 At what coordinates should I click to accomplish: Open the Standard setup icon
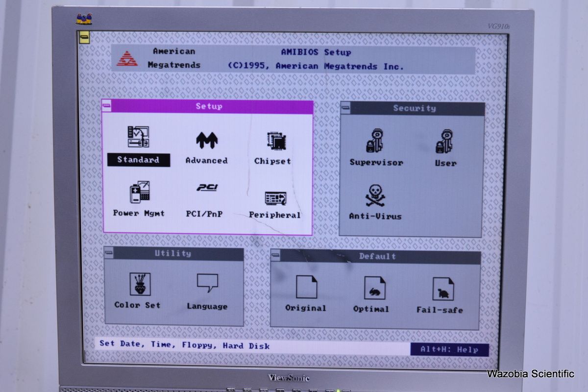pyautogui.click(x=138, y=138)
